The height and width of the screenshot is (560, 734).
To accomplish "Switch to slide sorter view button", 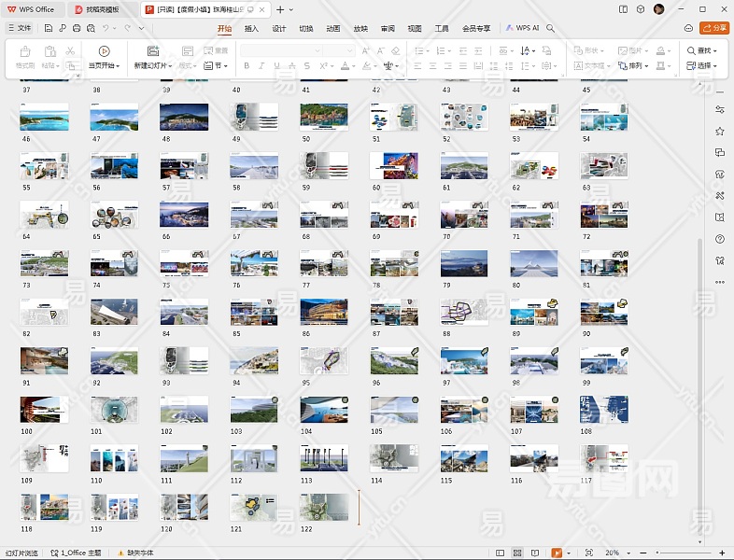I will [x=517, y=553].
